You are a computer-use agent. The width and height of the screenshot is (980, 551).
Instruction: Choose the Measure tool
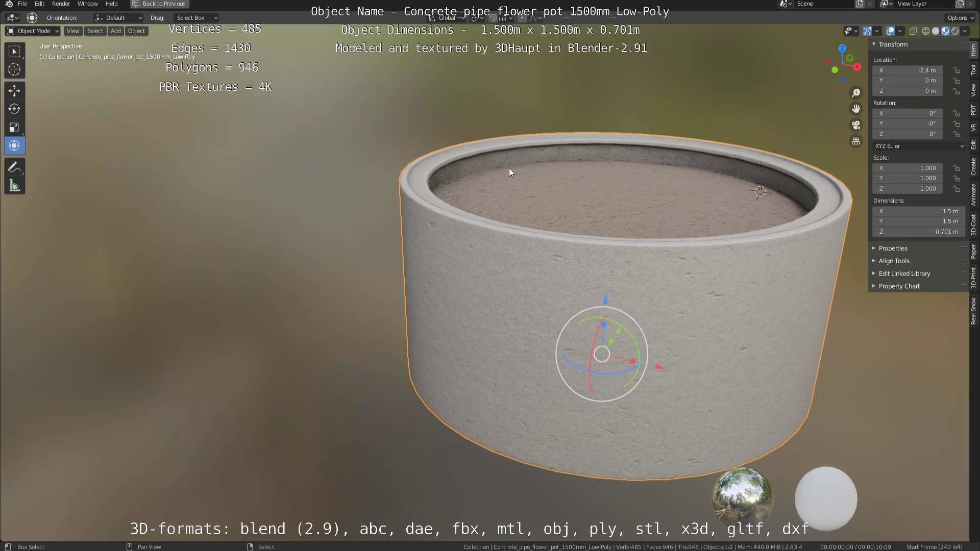click(x=14, y=186)
